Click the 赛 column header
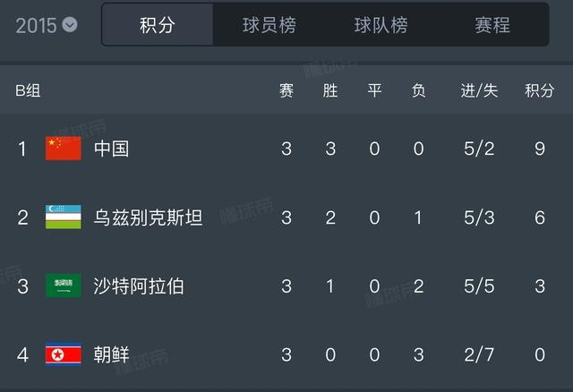Viewport: 573px width, 392px height. pos(286,90)
